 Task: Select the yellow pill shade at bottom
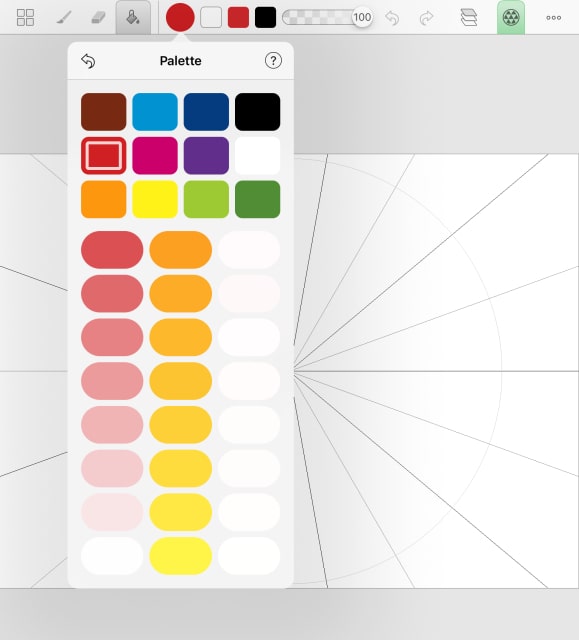coord(180,556)
